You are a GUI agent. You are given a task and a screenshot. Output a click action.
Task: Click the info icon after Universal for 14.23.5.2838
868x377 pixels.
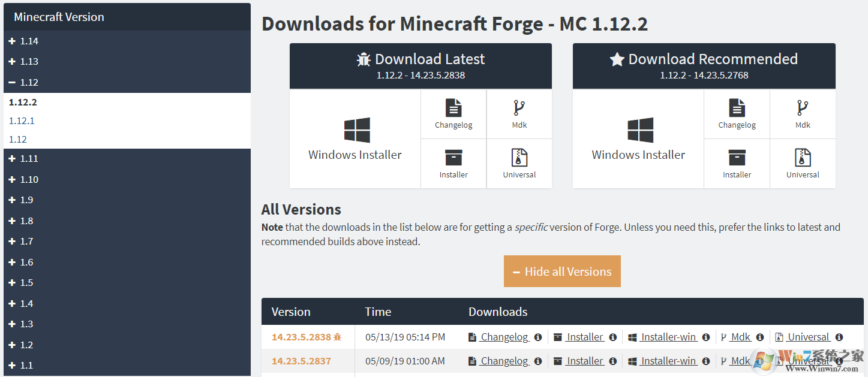tap(839, 337)
